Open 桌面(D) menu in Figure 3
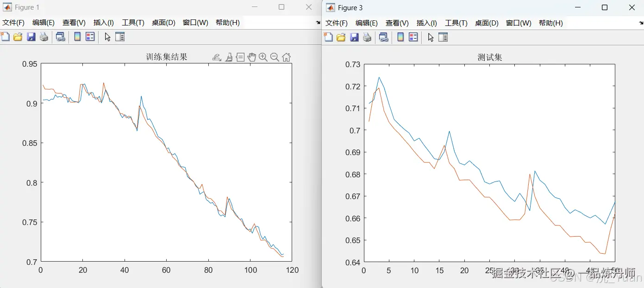 487,23
